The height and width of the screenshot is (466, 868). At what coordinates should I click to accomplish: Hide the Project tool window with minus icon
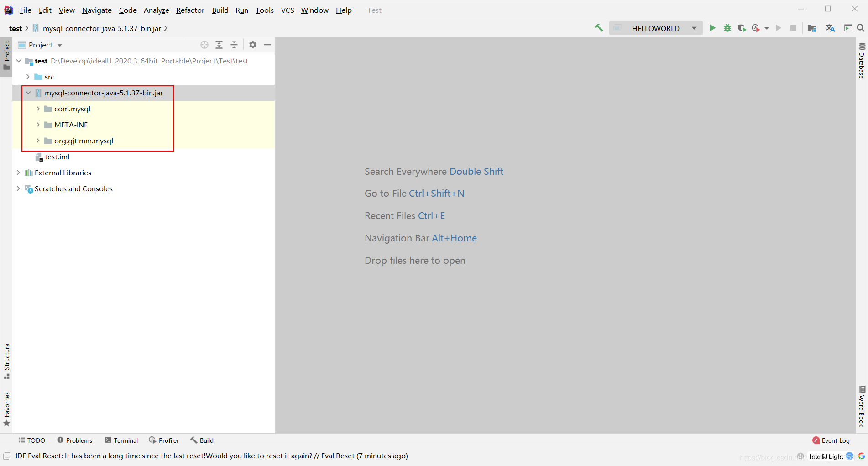coord(267,45)
